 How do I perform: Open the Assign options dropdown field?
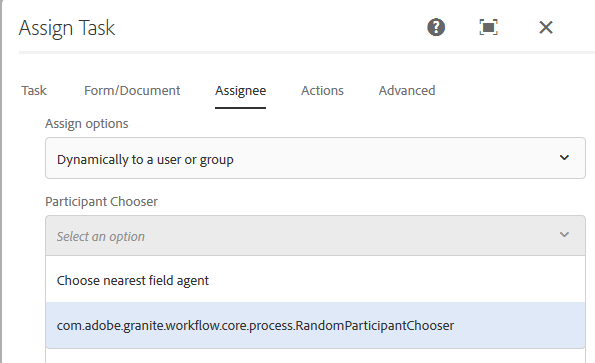(x=315, y=158)
